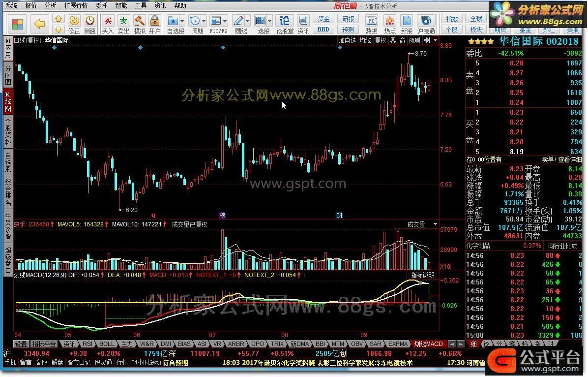
Task: Click the 财 marker on chart
Action: [339, 215]
